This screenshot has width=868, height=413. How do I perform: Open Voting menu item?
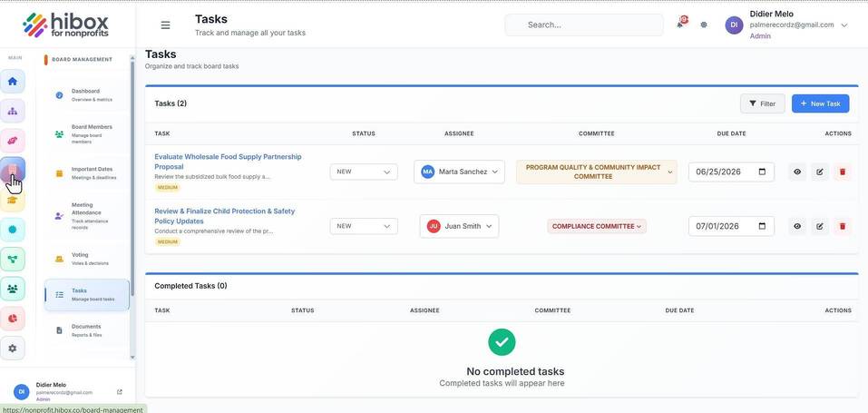coord(86,259)
